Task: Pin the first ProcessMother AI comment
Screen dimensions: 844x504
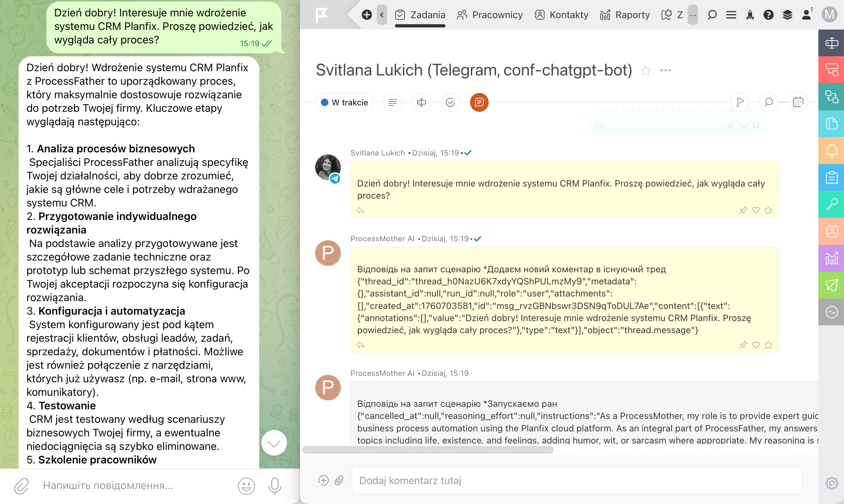Action: click(743, 345)
